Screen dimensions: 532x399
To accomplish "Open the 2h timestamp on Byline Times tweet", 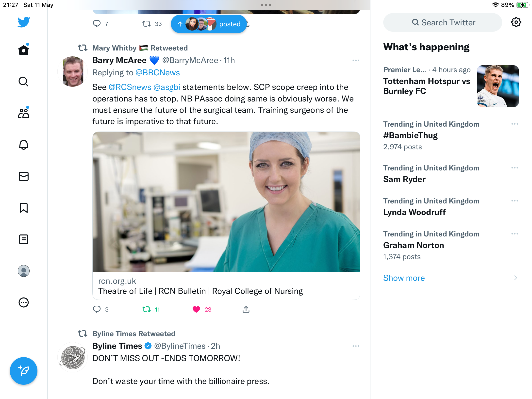I will (x=216, y=346).
